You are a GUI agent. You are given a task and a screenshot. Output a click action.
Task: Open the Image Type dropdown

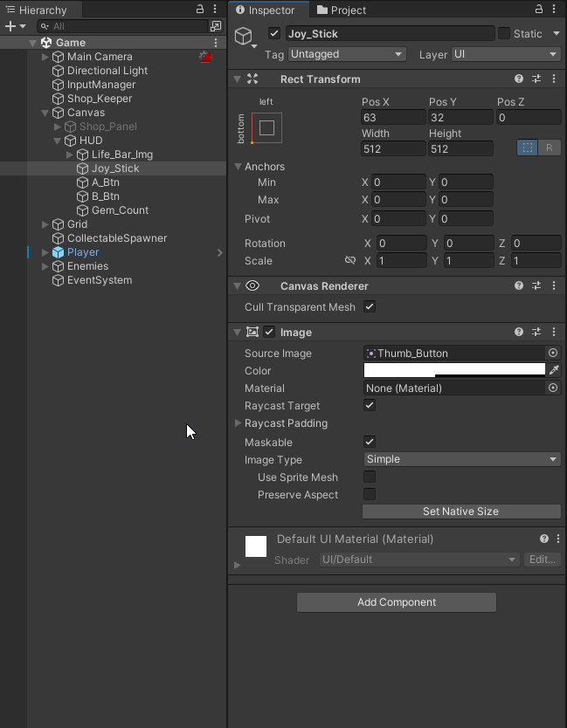click(462, 459)
